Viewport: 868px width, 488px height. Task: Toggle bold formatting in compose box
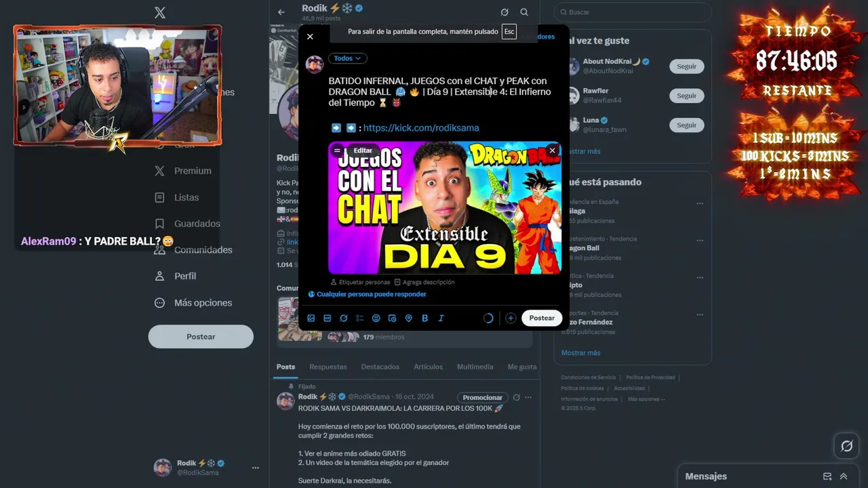(425, 318)
